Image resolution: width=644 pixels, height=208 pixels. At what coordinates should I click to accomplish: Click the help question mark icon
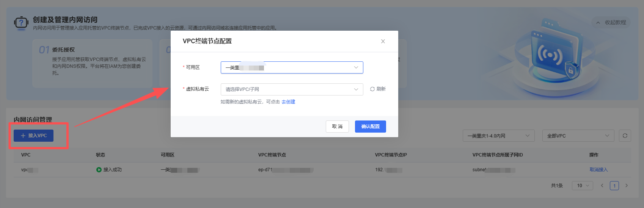click(x=21, y=23)
